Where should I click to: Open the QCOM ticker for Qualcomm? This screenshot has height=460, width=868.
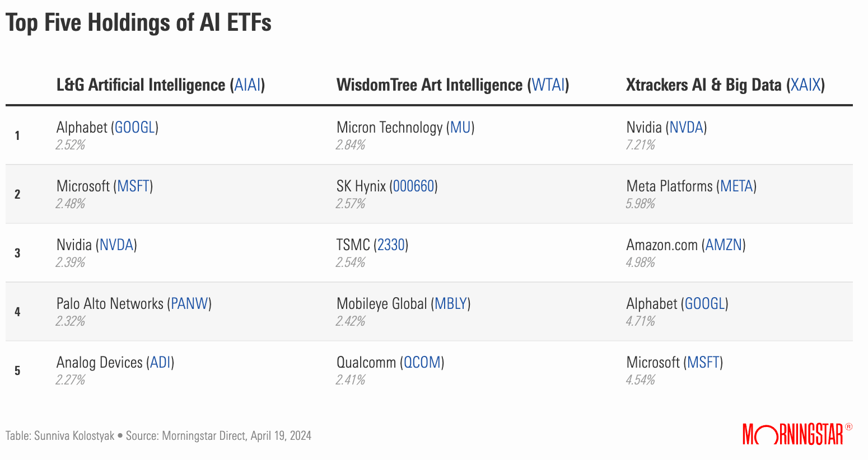click(422, 363)
